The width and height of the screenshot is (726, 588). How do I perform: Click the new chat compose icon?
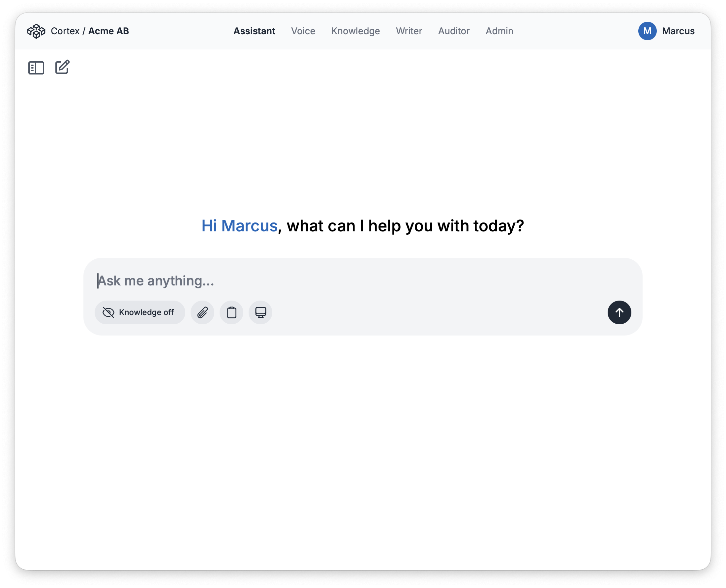(62, 67)
